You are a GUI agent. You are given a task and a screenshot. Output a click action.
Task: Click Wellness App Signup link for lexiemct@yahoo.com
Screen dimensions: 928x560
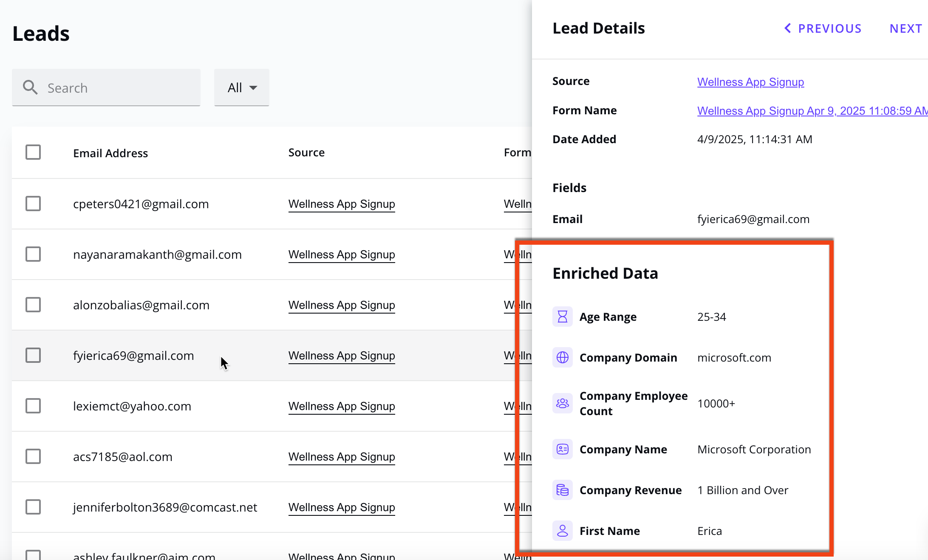[x=342, y=406]
